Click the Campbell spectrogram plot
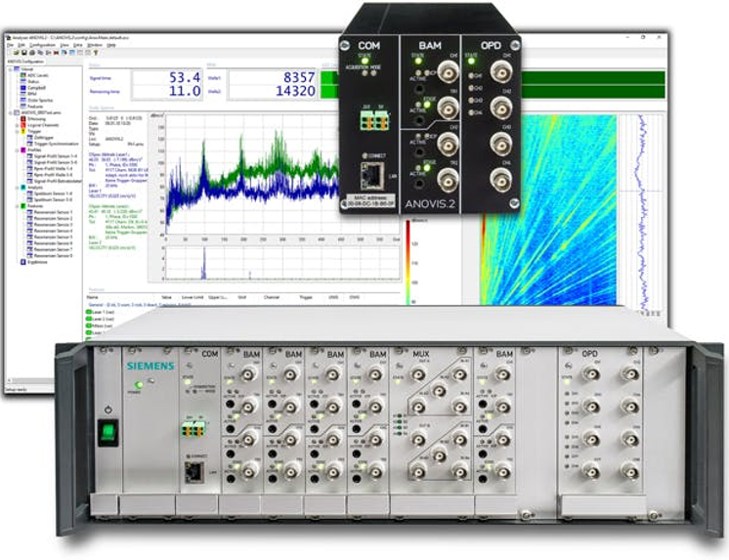Screen dimensions: 729x560 pyautogui.click(x=548, y=209)
